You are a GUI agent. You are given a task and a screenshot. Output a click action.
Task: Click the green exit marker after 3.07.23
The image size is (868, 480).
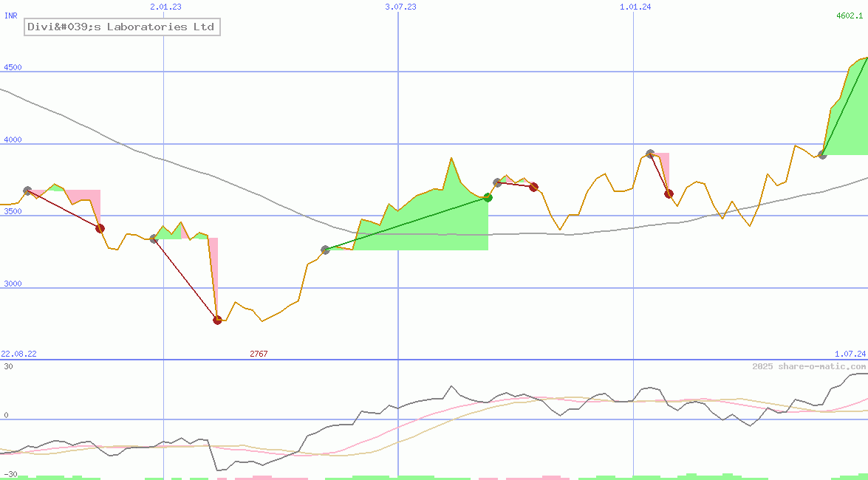488,198
